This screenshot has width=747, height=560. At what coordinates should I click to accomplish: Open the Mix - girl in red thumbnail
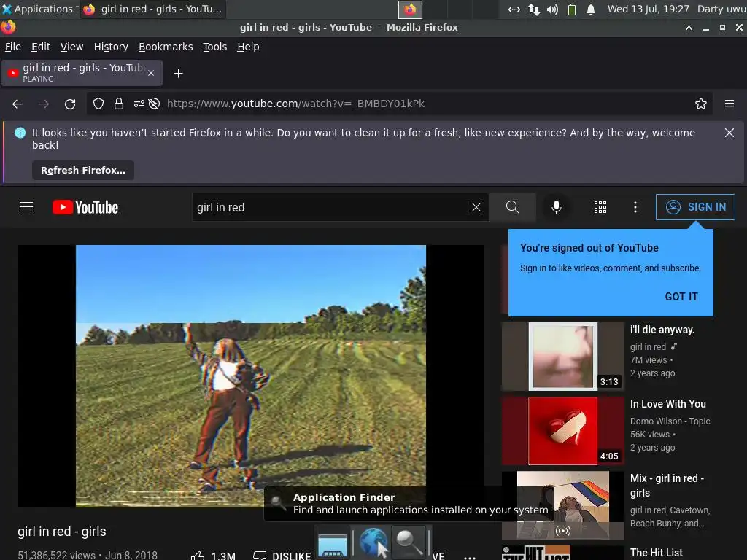(562, 505)
